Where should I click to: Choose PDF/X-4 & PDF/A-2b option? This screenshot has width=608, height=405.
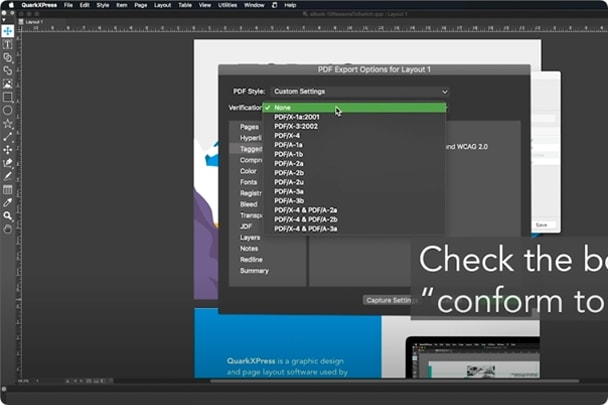[354, 219]
